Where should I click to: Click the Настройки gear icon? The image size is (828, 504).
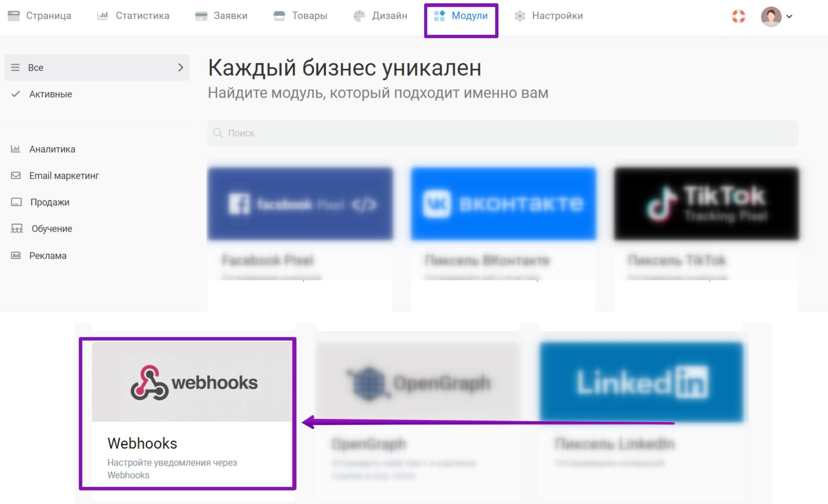520,16
